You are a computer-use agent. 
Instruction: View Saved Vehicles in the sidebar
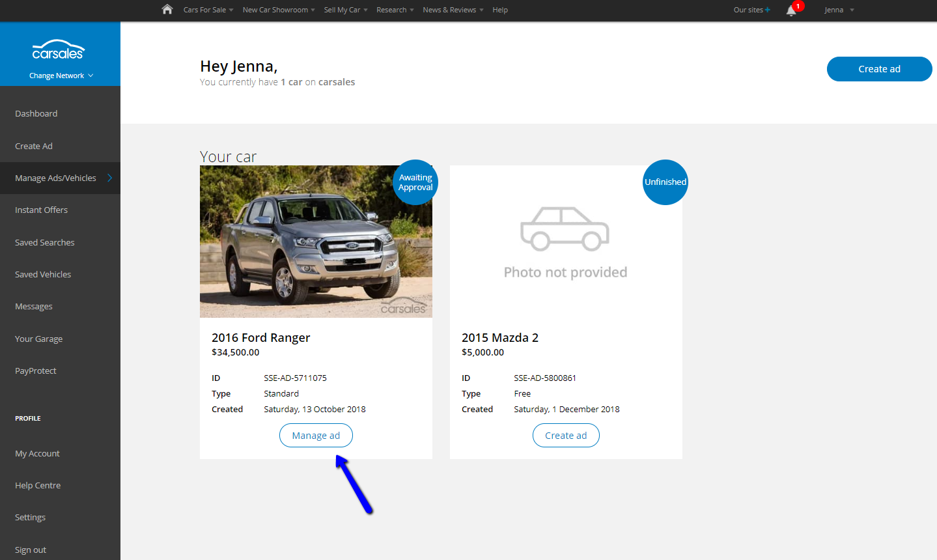(43, 274)
